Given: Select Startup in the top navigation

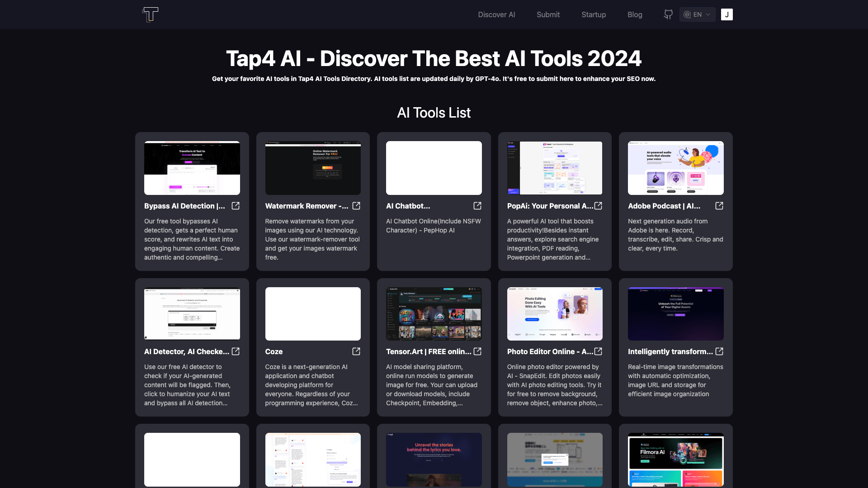Looking at the screenshot, I should coord(594,14).
